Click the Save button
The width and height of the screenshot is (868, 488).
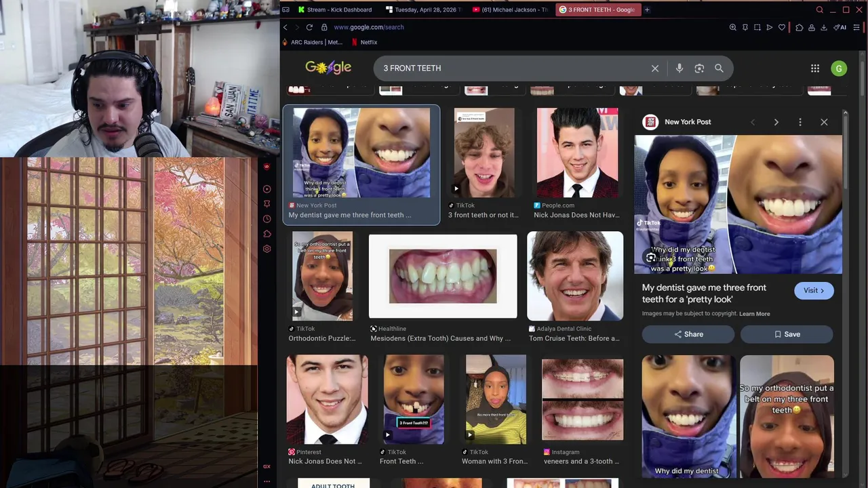point(787,334)
